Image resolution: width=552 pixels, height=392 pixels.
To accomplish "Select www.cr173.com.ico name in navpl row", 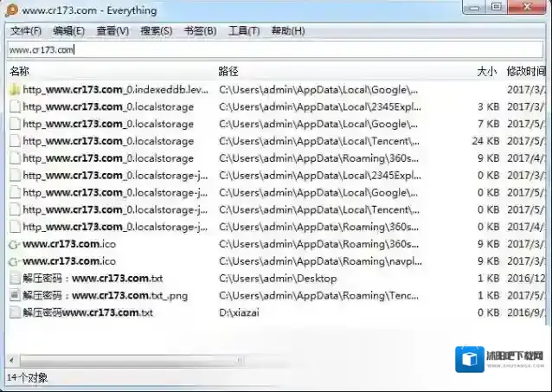I will 69,261.
